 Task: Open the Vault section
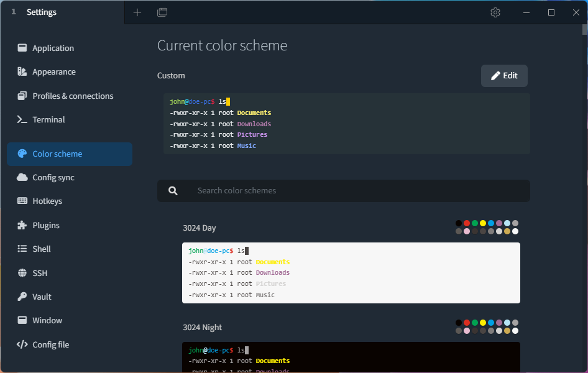[x=70, y=297]
